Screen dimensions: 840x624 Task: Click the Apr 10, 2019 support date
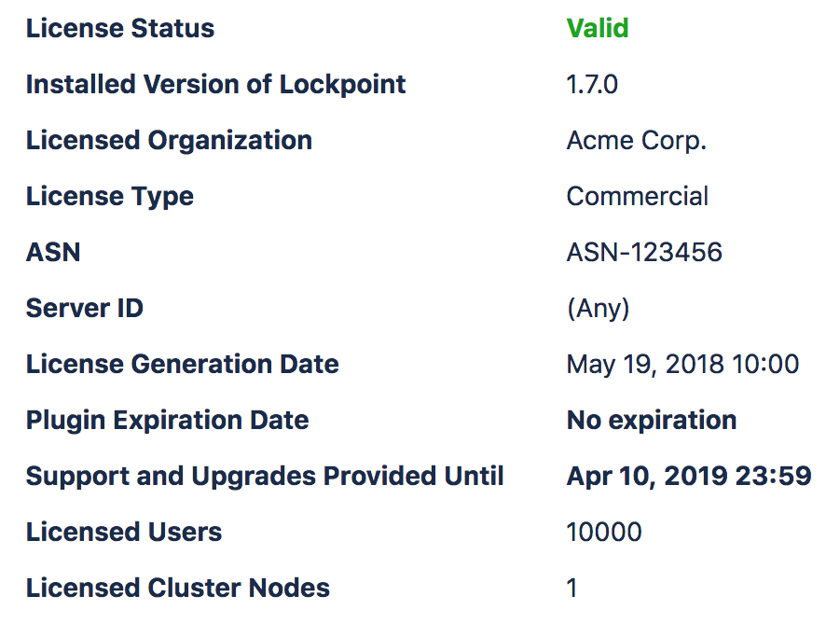pos(690,476)
